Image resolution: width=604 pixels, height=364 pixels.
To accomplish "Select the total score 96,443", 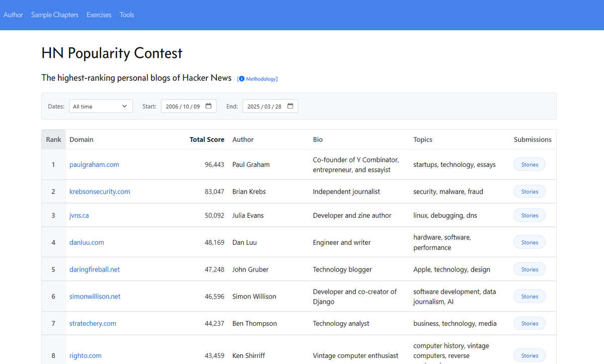I will coord(214,164).
